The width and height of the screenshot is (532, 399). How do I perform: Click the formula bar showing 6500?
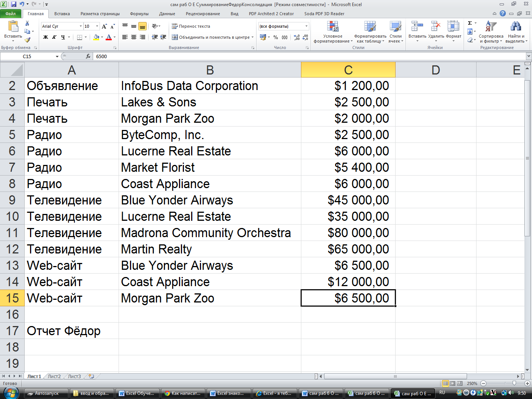[310, 56]
